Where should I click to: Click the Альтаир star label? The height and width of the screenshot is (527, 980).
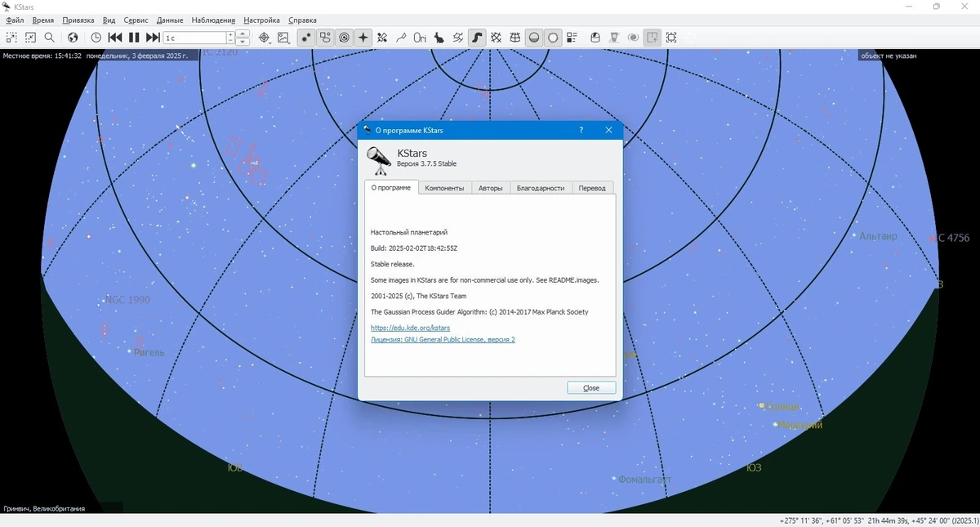(x=878, y=236)
